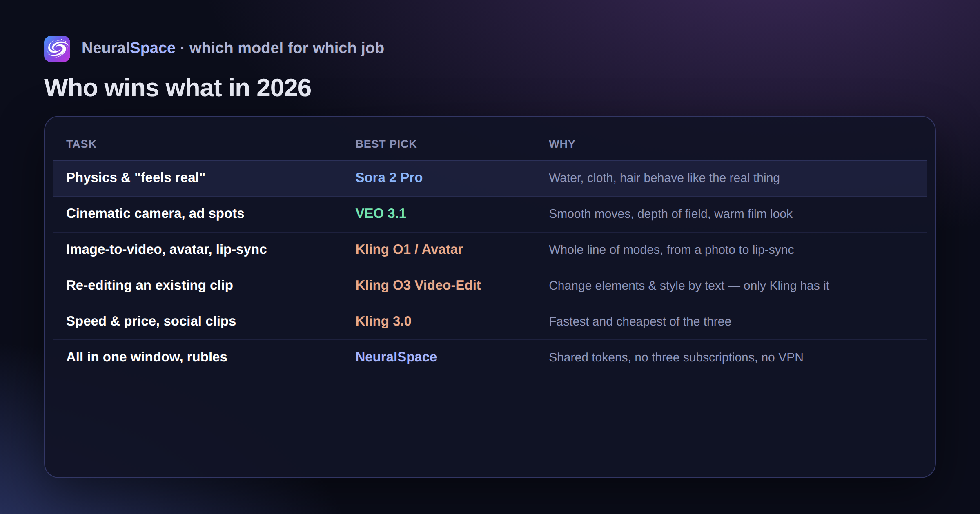Click the 'Kling O3 Video-Edit' best pick

click(x=418, y=285)
